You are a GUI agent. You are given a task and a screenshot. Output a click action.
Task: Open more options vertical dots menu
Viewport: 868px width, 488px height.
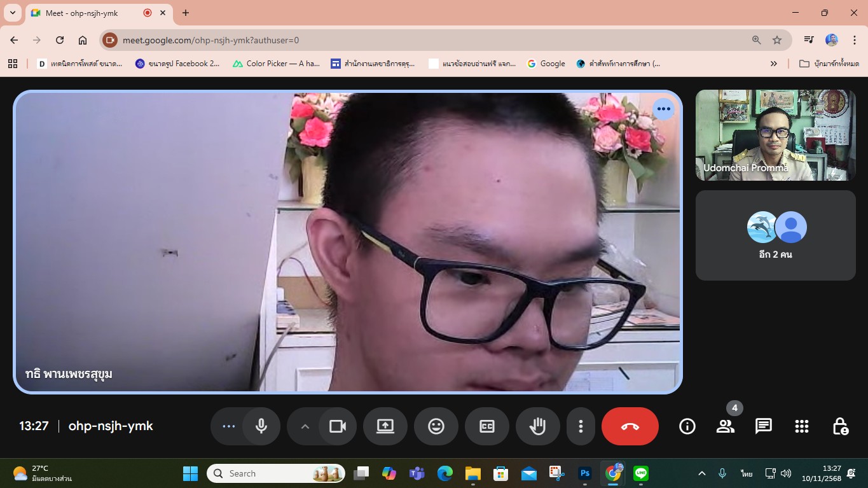(x=581, y=426)
